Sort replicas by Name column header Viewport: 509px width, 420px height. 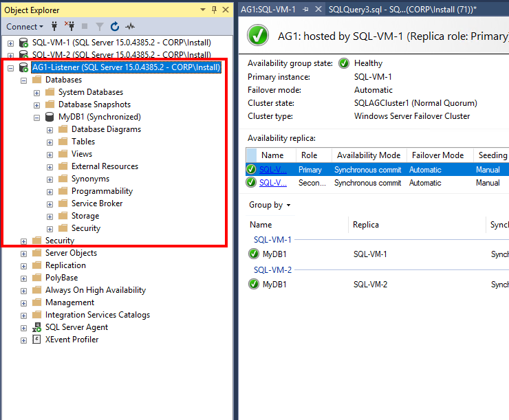point(272,155)
